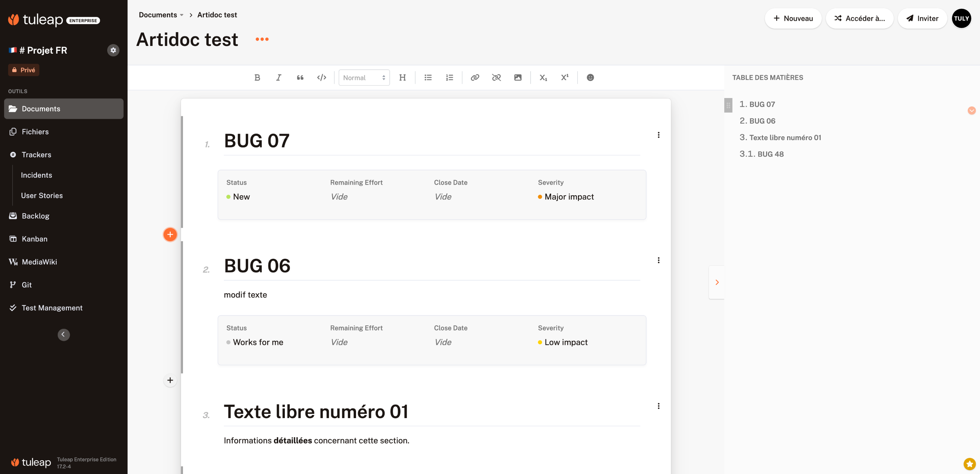Click the remove link icon
980x474 pixels.
(496, 77)
